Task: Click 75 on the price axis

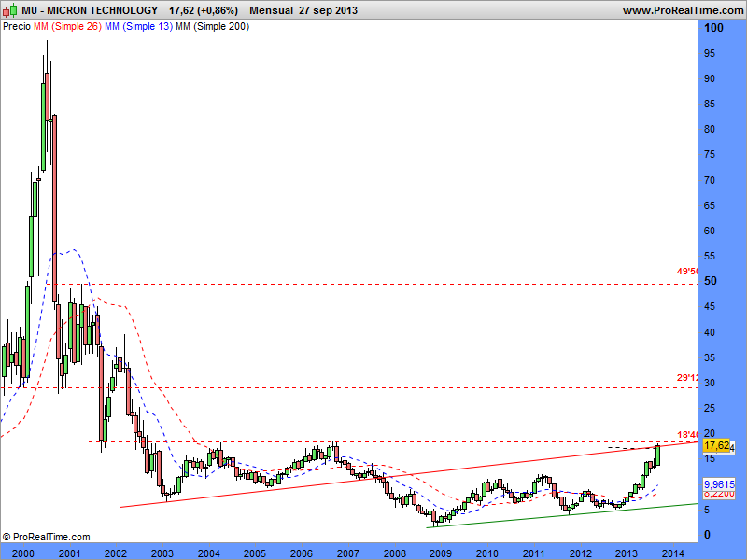Action: (710, 154)
